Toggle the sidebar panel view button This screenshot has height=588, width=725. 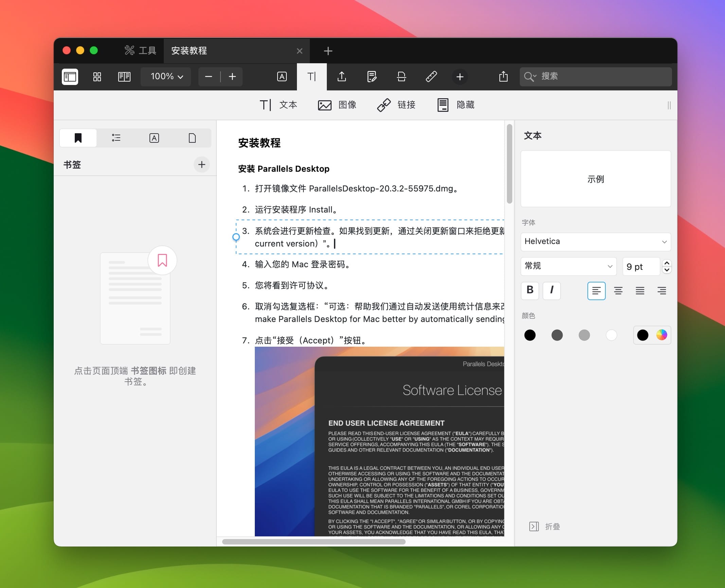tap(70, 76)
